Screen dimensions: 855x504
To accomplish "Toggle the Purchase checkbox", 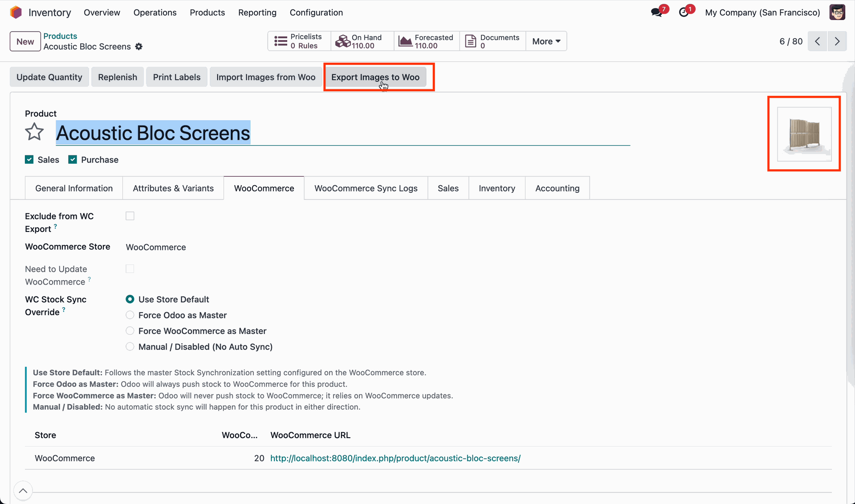I will point(73,160).
